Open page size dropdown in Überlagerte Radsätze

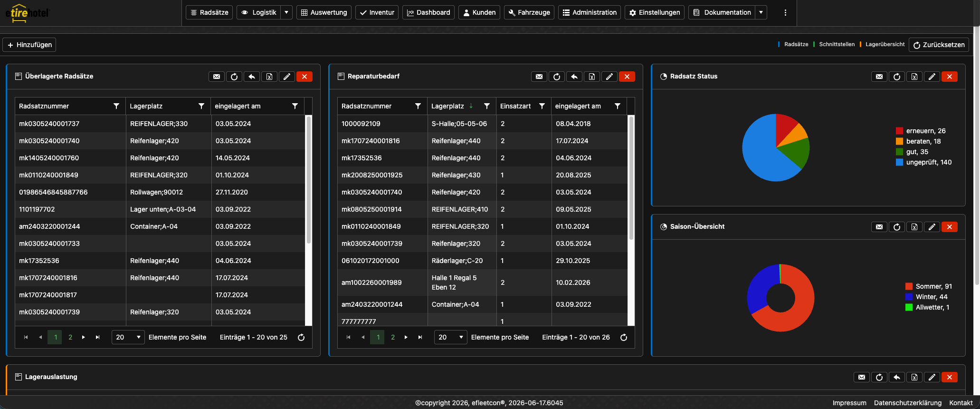(x=128, y=337)
